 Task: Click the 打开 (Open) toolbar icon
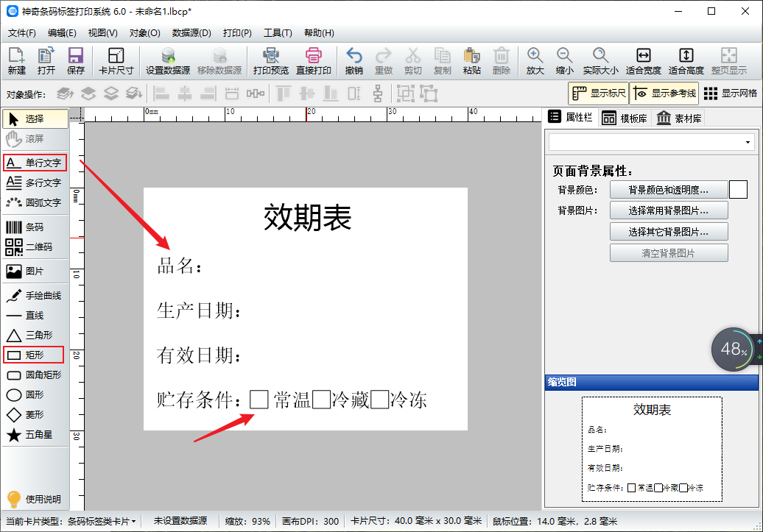[x=46, y=61]
